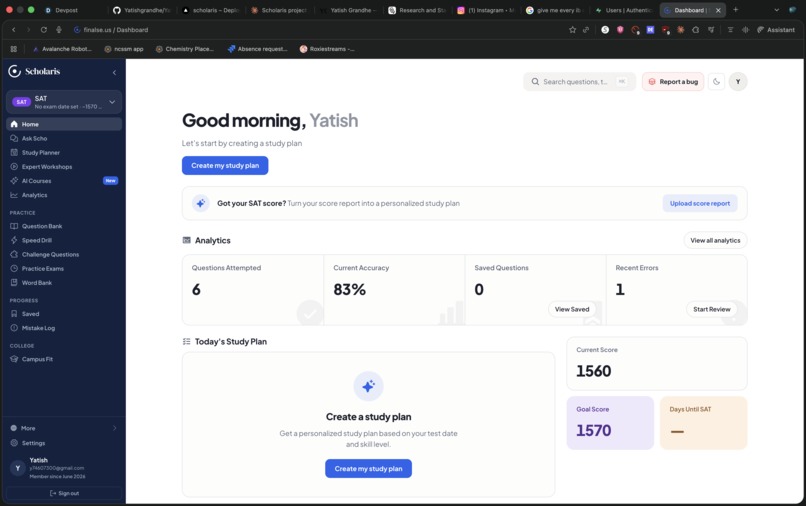This screenshot has width=806, height=506.
Task: Open a new browser tab with plus
Action: [x=736, y=10]
